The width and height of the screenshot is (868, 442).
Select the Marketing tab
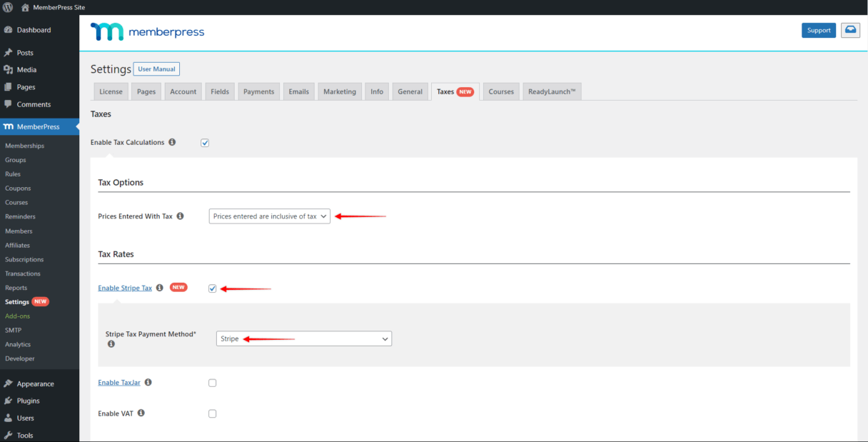[x=340, y=91]
